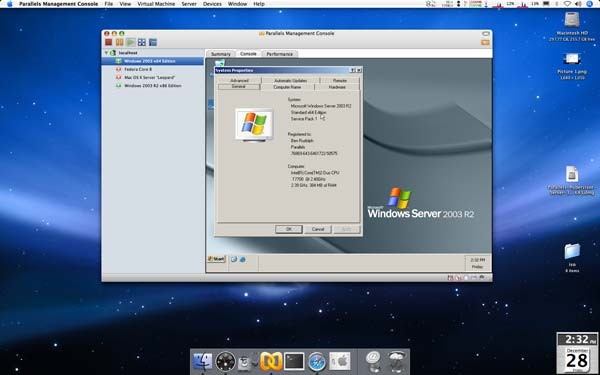The height and width of the screenshot is (375, 600).
Task: Open the Parallels icon in the Dock
Action: coord(271,361)
